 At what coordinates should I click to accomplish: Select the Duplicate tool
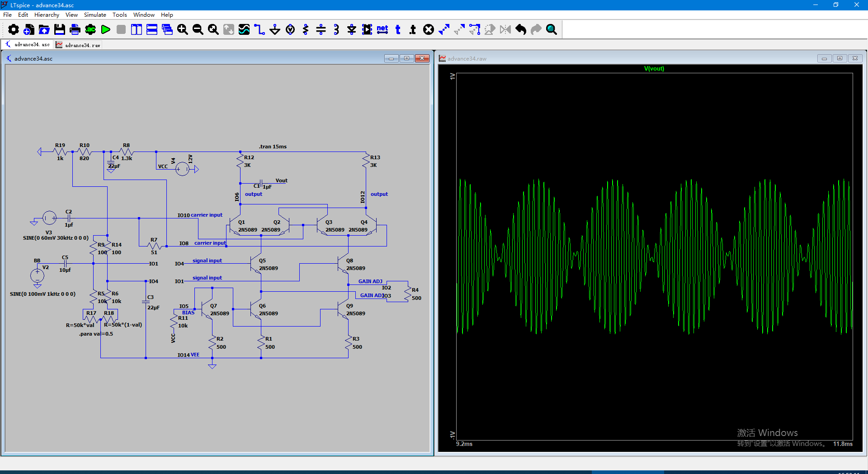coord(444,30)
